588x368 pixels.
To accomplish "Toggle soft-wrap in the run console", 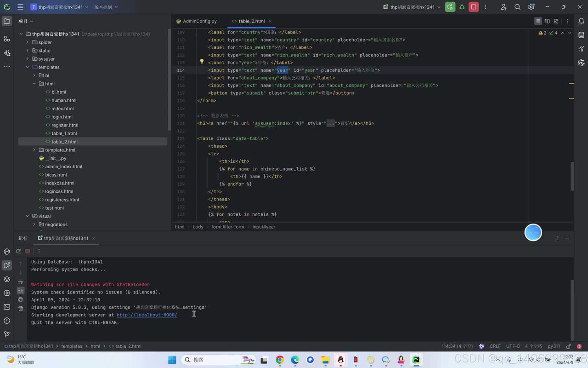I will tap(21, 282).
